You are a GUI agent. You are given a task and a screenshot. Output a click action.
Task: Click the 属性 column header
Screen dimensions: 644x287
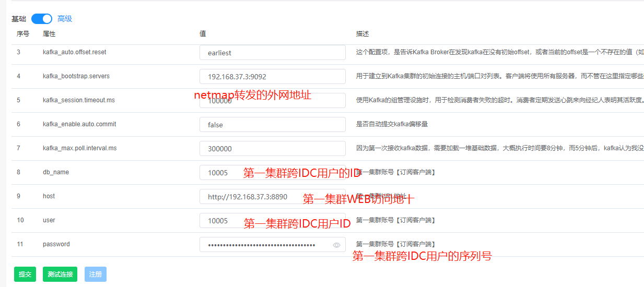pos(49,34)
